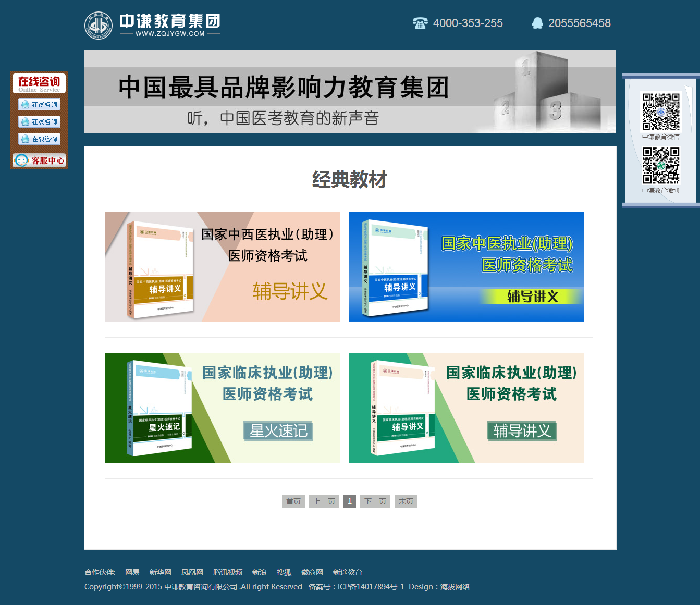Click the 中谦教育集团 logo
700x605 pixels.
(x=152, y=25)
